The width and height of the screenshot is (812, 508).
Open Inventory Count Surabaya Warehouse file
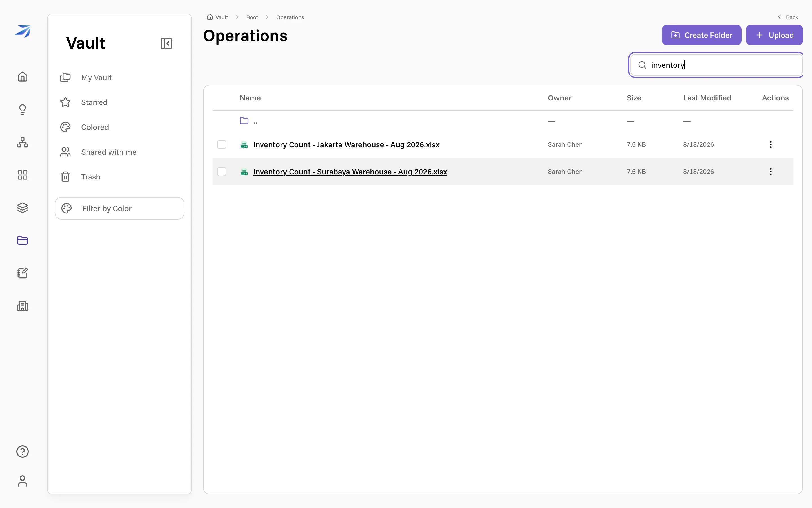[350, 172]
